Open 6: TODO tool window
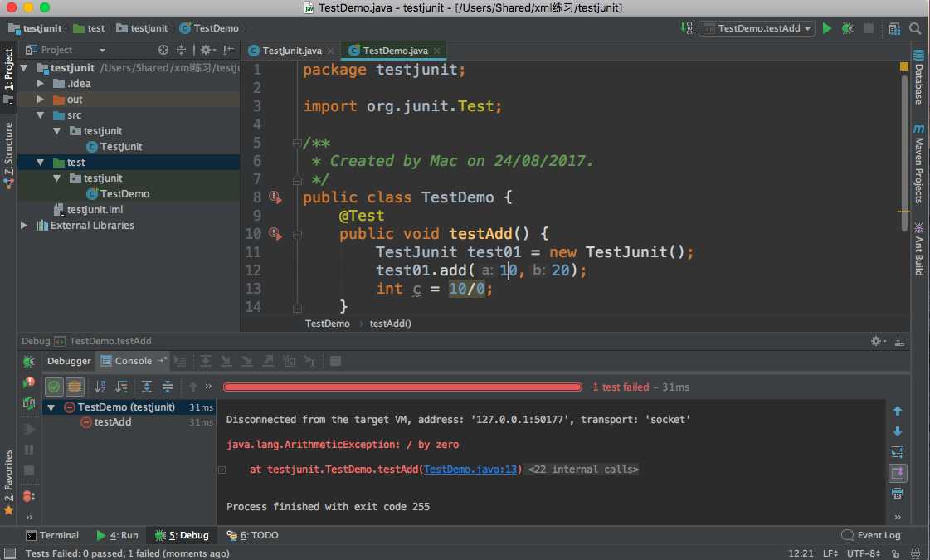This screenshot has width=930, height=560. tap(253, 535)
